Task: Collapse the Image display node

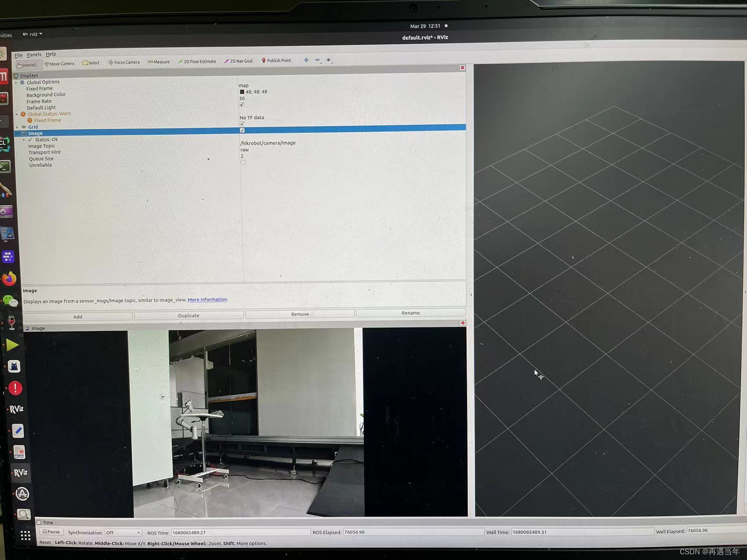Action: pyautogui.click(x=18, y=133)
